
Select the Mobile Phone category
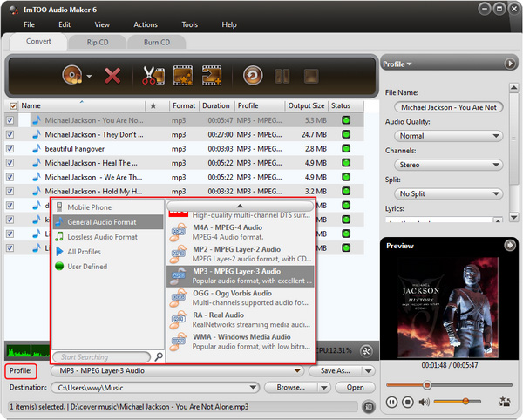(108, 207)
